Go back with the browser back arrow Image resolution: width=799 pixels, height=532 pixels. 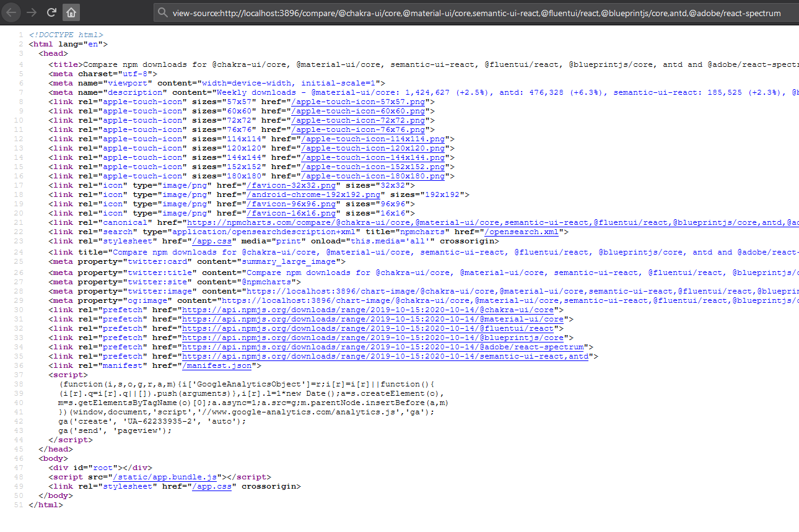point(12,12)
